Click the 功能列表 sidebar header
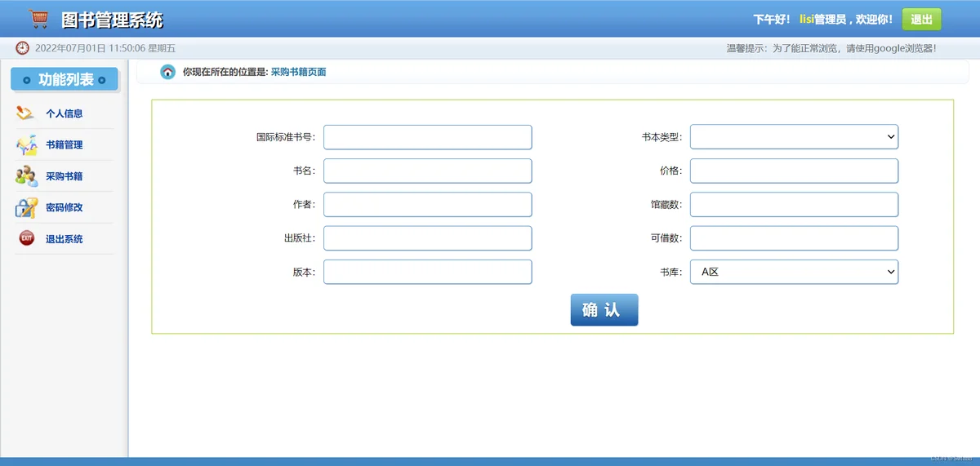Image resolution: width=980 pixels, height=466 pixels. (x=65, y=80)
